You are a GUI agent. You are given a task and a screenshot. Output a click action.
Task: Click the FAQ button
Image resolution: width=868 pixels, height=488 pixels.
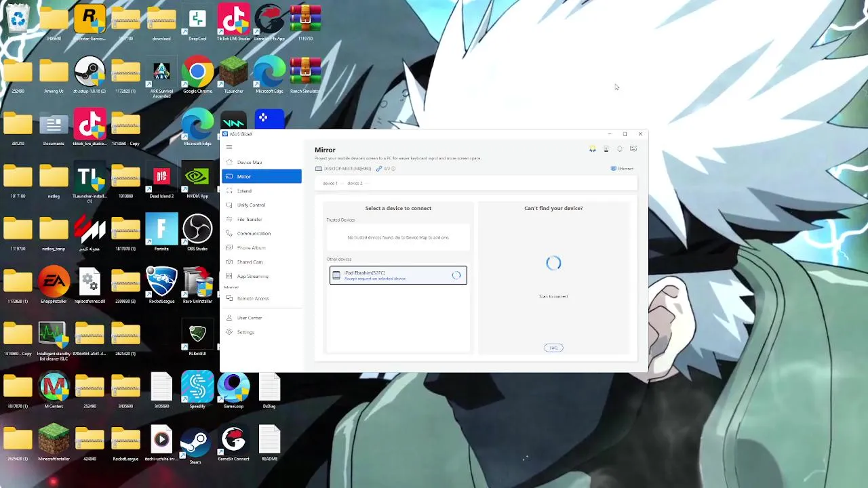point(553,348)
